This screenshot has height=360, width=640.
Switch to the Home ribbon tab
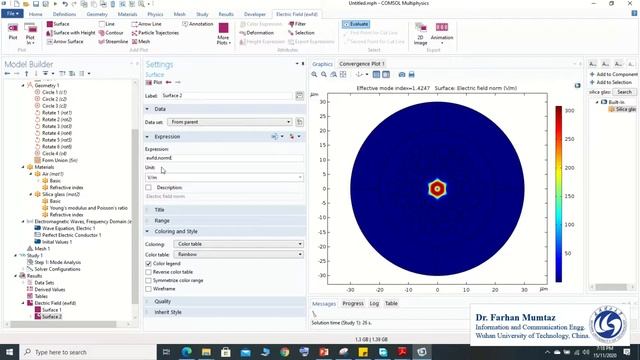point(36,14)
